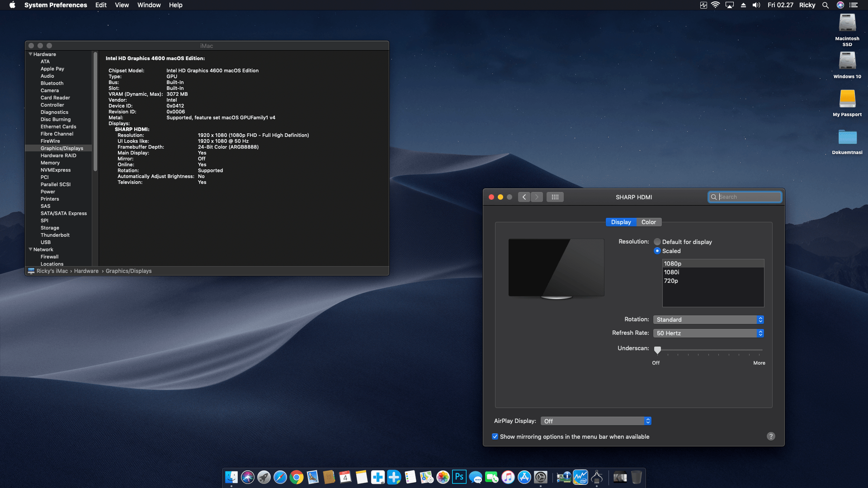Open the Apple menu

pyautogui.click(x=12, y=5)
